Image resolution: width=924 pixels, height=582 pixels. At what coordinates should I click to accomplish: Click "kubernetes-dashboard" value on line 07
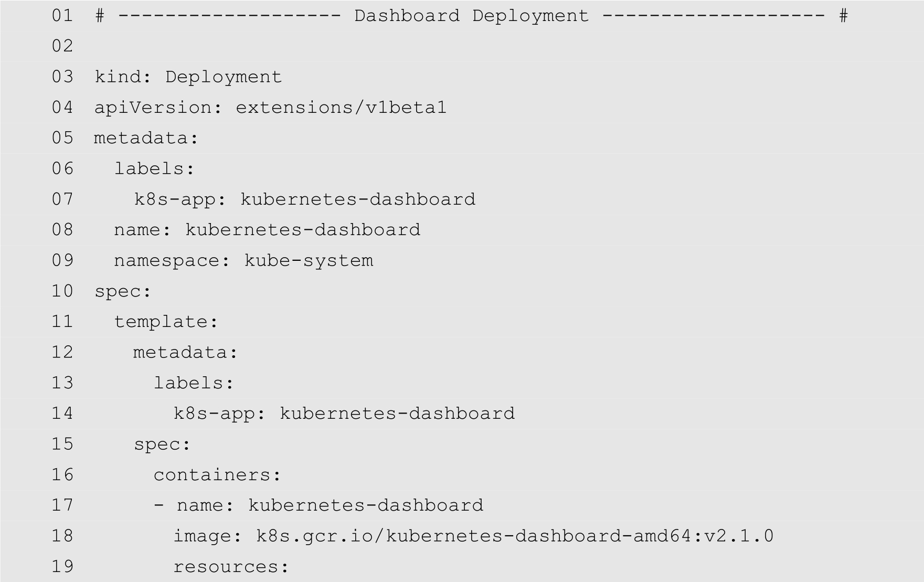[x=358, y=199]
